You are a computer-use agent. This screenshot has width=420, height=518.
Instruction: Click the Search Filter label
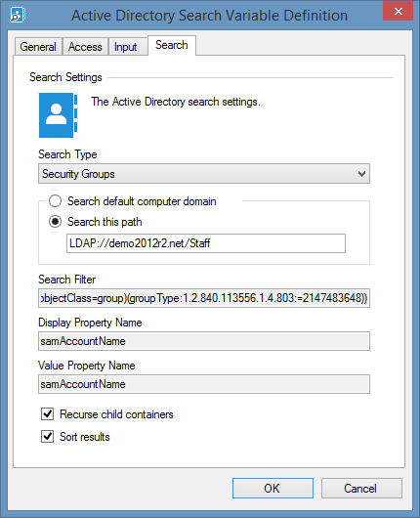coord(67,280)
